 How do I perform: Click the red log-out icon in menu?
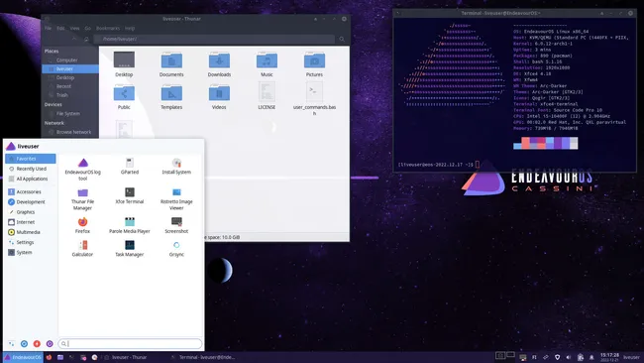coord(37,344)
